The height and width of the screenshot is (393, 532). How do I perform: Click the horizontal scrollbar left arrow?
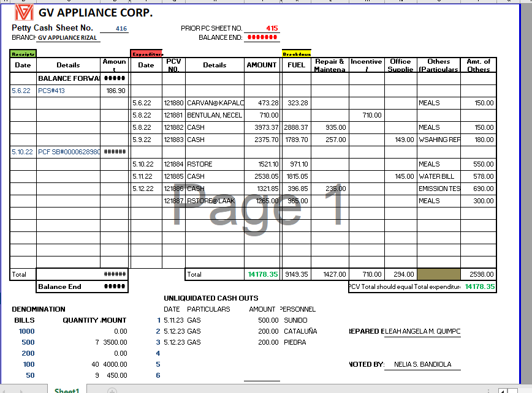[503, 391]
